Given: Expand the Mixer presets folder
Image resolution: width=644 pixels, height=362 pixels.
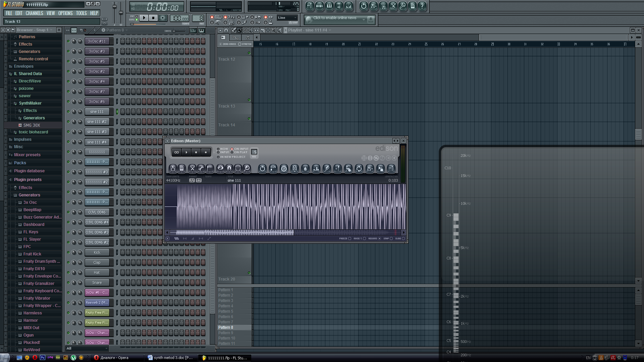Looking at the screenshot, I should point(27,155).
